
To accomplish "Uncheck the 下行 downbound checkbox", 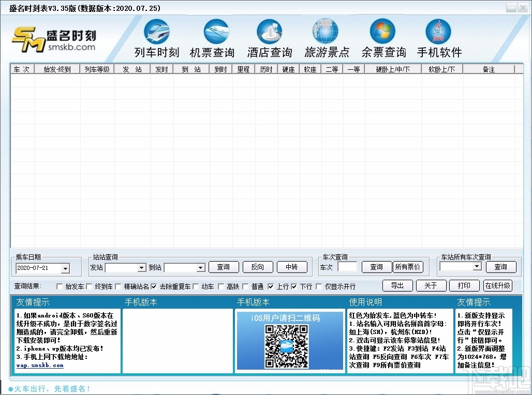I will (294, 286).
